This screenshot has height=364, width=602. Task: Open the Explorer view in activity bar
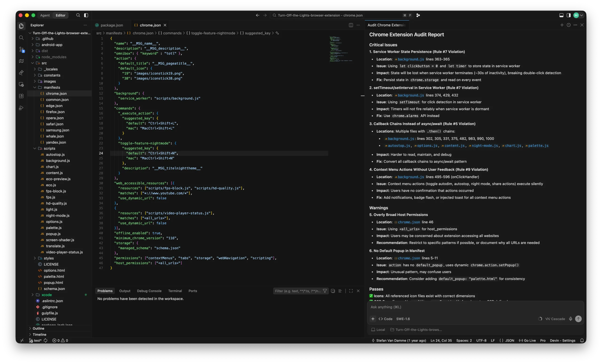click(21, 26)
